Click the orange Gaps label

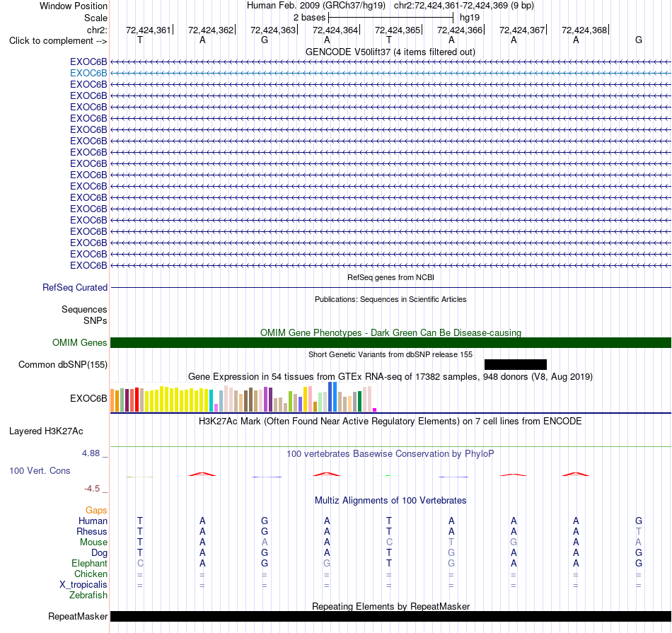tap(96, 509)
